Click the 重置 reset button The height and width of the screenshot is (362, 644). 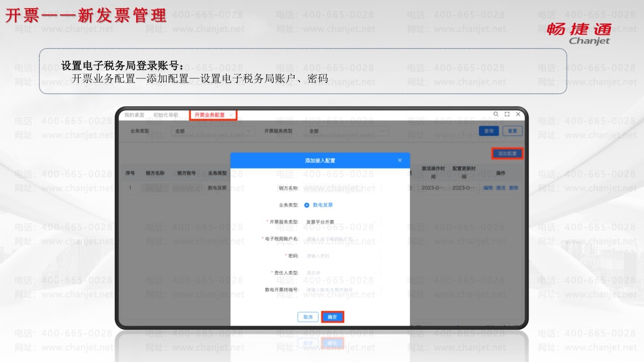coord(512,131)
